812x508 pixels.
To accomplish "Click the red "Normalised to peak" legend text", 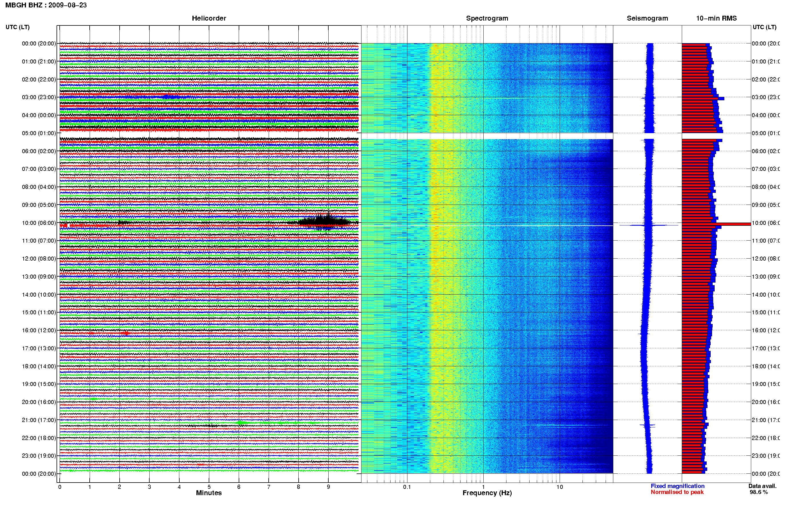I will [x=677, y=492].
